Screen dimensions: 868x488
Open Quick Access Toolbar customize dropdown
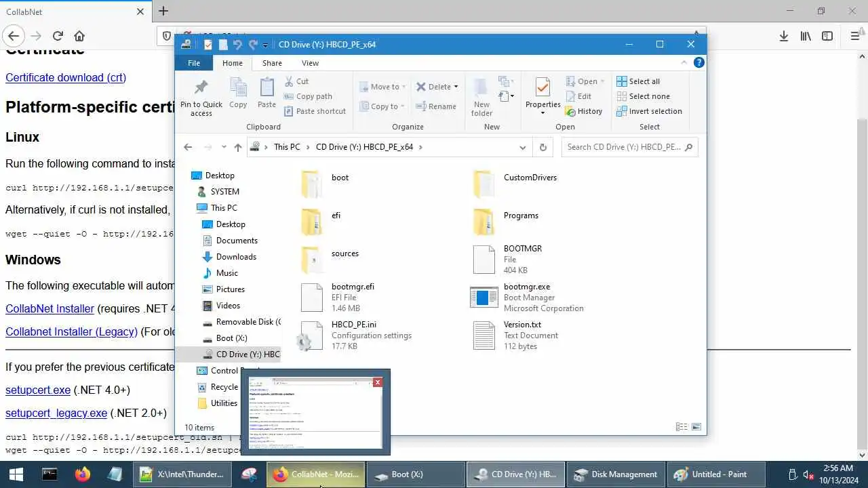265,45
